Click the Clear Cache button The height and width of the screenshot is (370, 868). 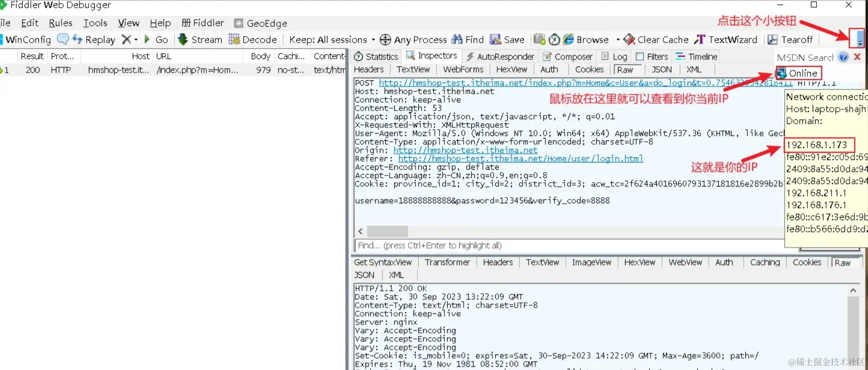(656, 39)
